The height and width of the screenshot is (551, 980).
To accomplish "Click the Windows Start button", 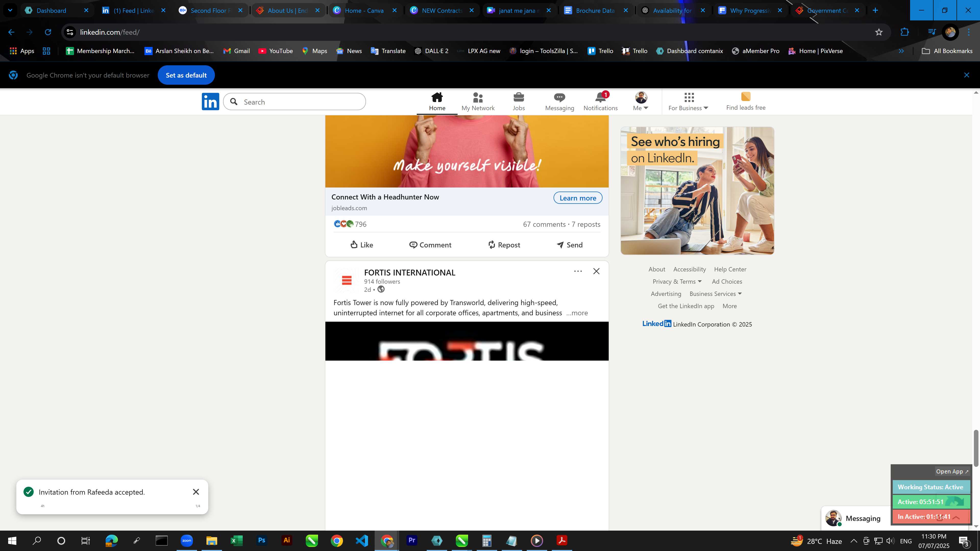I will (x=12, y=541).
